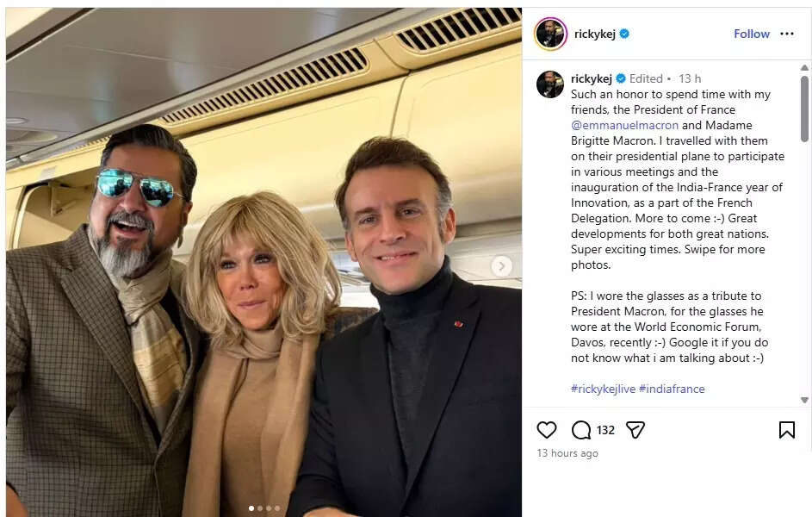Open the #rickykejlive hashtag
Image resolution: width=812 pixels, height=517 pixels.
603,389
